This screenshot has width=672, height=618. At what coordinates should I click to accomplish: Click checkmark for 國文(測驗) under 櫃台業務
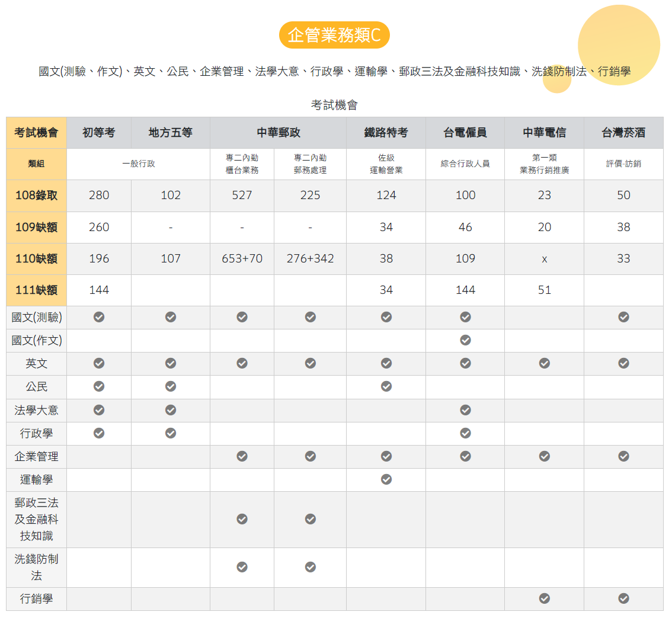click(242, 317)
